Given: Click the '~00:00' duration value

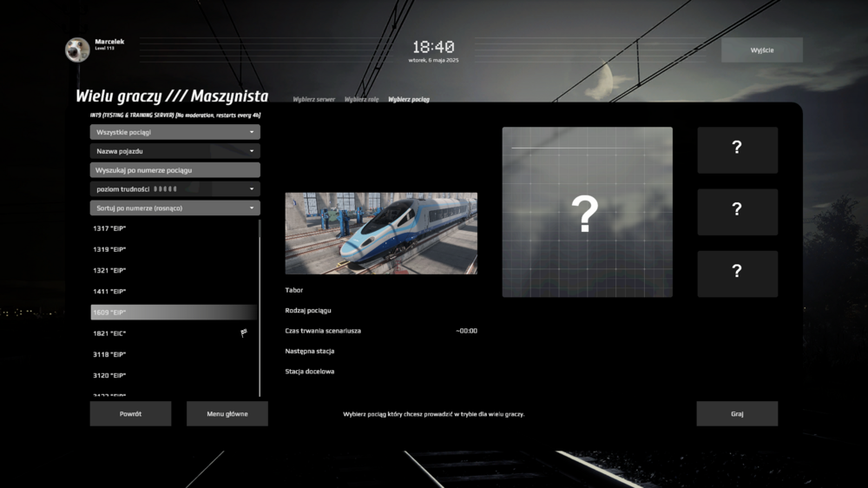Looking at the screenshot, I should (467, 331).
